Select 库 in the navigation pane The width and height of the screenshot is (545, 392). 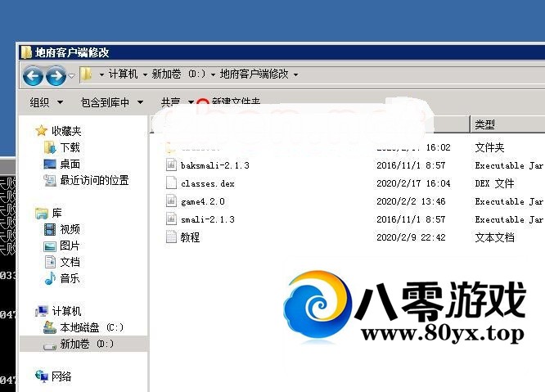click(x=56, y=213)
